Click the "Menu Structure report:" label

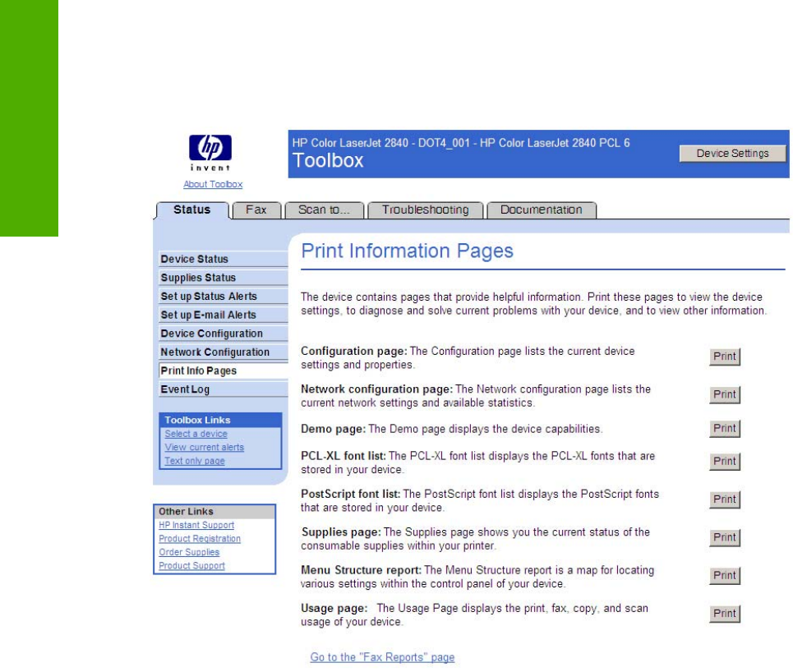coord(361,570)
